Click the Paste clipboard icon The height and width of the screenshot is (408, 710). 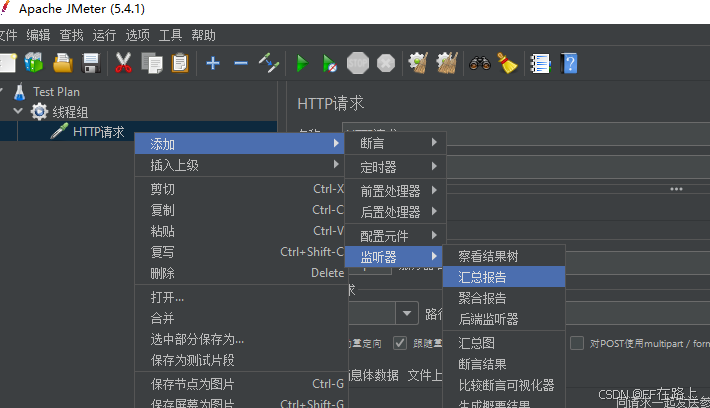coord(180,63)
